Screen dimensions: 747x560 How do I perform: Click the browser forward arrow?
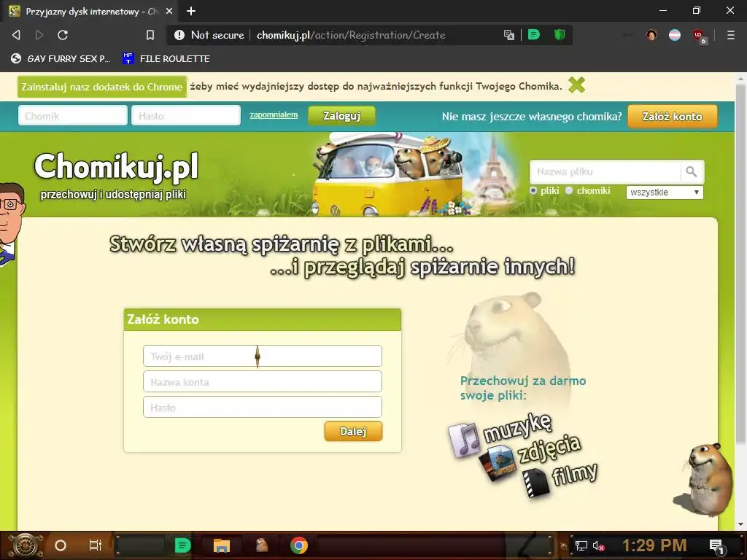[x=39, y=35]
